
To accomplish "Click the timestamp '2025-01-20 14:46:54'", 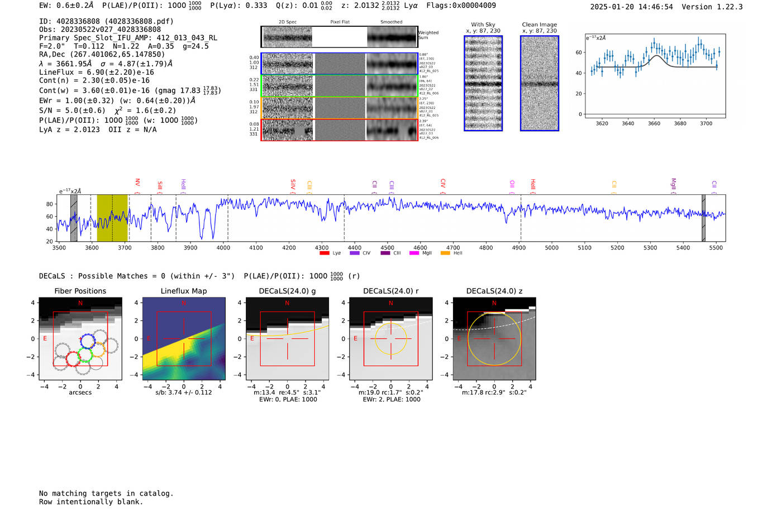I will point(632,7).
